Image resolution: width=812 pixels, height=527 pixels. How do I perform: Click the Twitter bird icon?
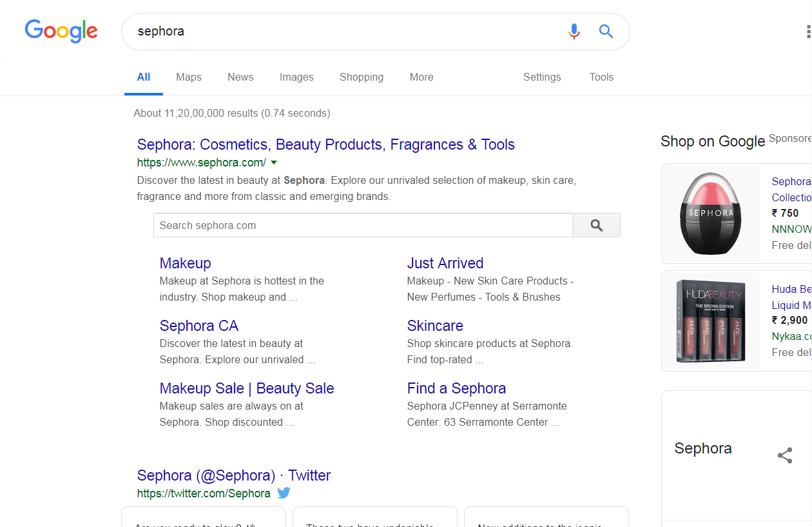click(284, 493)
